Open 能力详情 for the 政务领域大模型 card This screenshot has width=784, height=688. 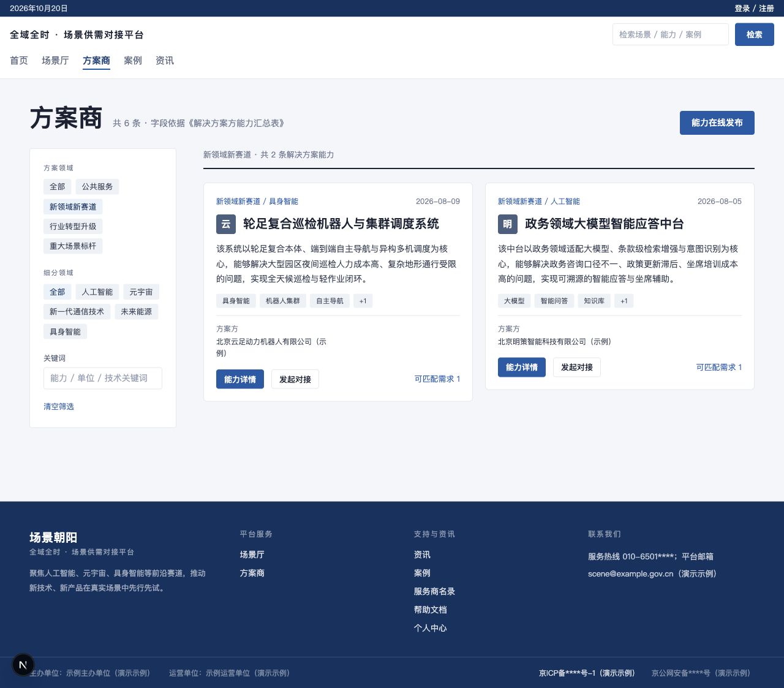522,368
